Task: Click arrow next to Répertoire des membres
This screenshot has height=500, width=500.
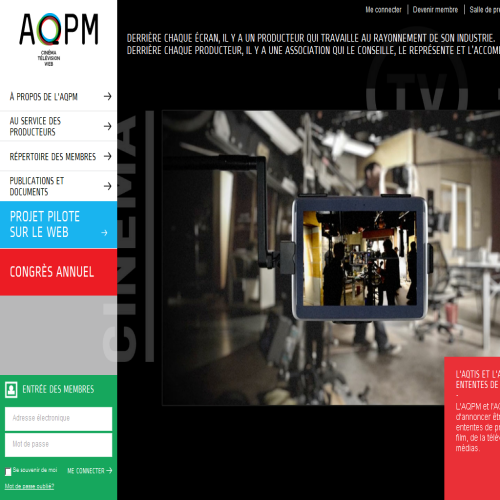Action: click(107, 156)
